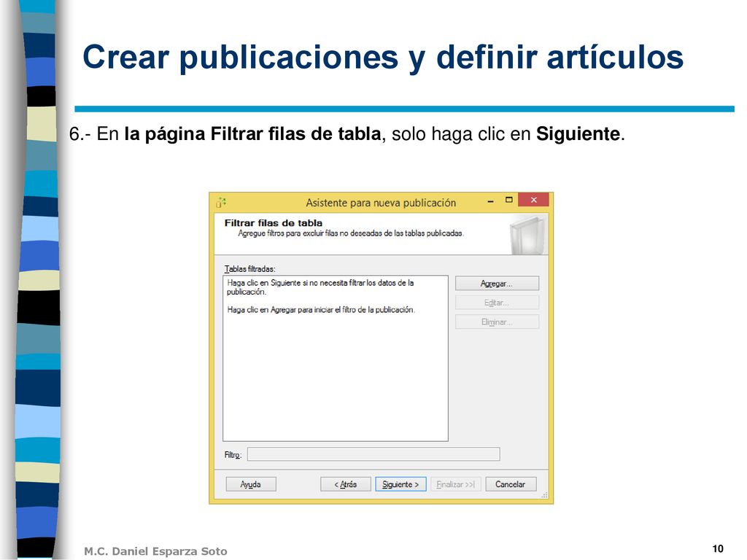
Task: Close the wizard with the red X
Action: [x=533, y=200]
